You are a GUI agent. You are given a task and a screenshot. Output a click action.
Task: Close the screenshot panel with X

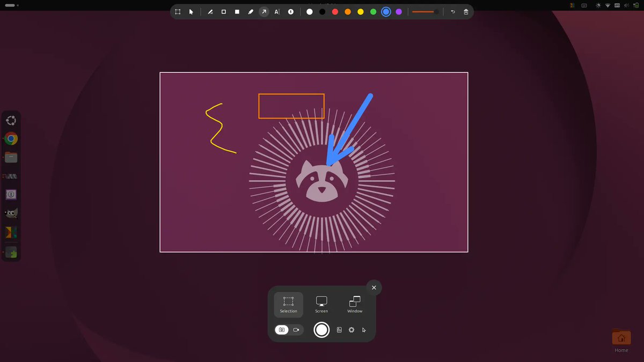[x=374, y=287]
